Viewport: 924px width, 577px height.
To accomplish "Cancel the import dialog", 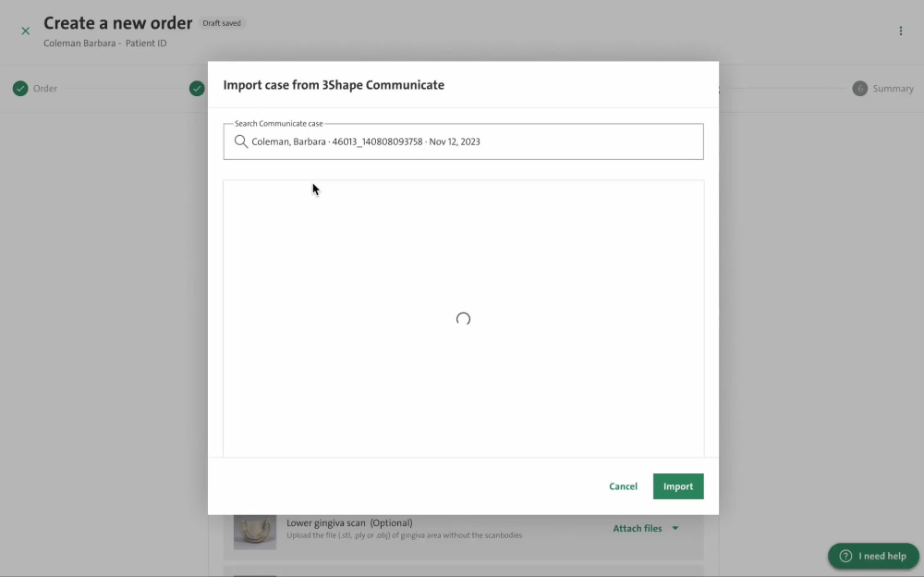I will click(623, 486).
